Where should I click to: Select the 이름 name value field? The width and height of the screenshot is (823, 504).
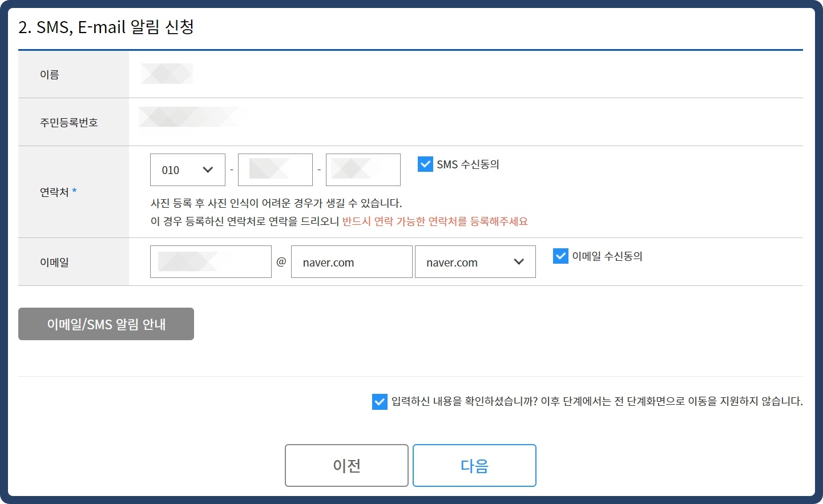coord(167,74)
